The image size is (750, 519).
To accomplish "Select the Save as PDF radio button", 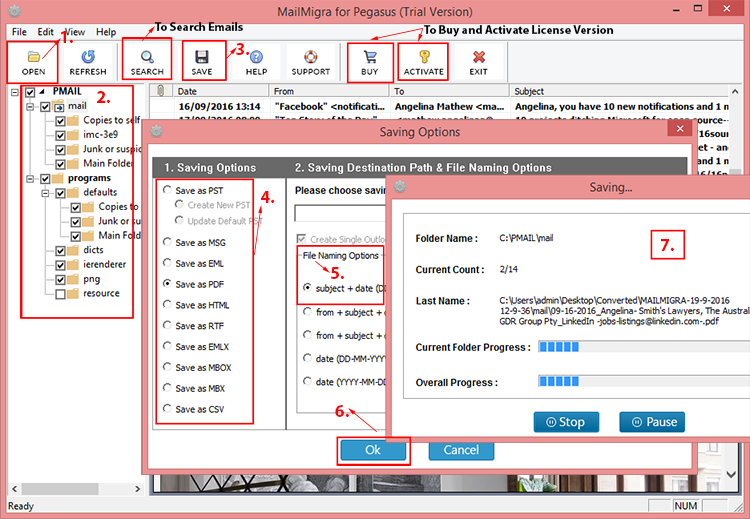I will coord(167,284).
